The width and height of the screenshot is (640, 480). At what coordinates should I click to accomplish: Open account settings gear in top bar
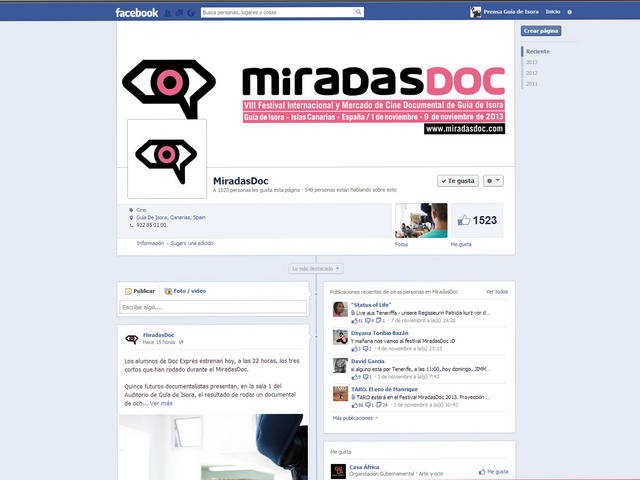[570, 12]
